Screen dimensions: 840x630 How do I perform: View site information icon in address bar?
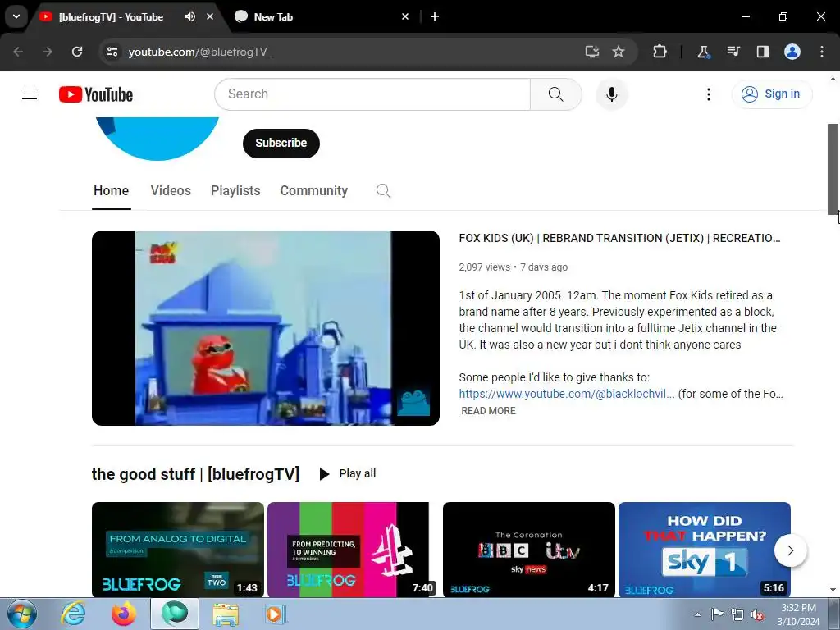click(x=112, y=52)
